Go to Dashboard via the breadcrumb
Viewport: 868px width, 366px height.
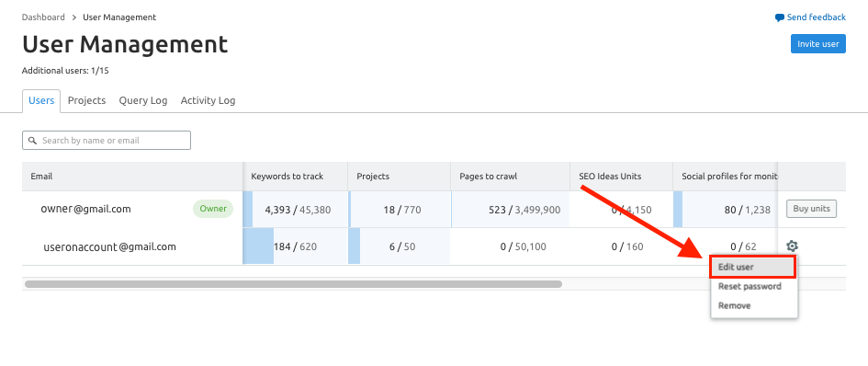click(x=43, y=17)
